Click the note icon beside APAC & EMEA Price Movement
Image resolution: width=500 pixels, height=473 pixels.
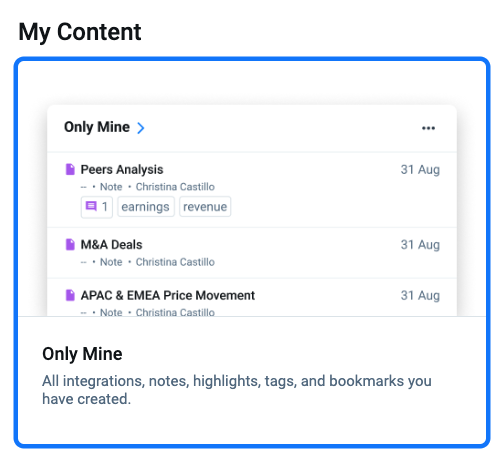coord(70,295)
